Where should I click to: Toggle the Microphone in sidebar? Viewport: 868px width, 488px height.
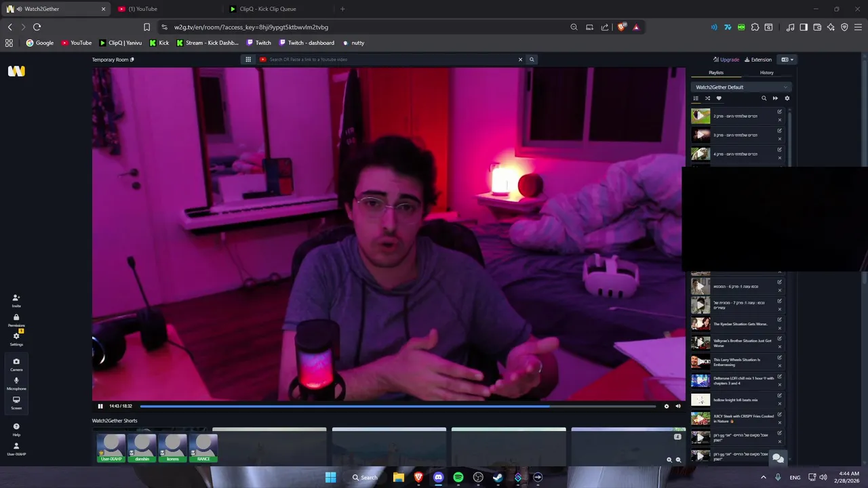click(x=16, y=383)
